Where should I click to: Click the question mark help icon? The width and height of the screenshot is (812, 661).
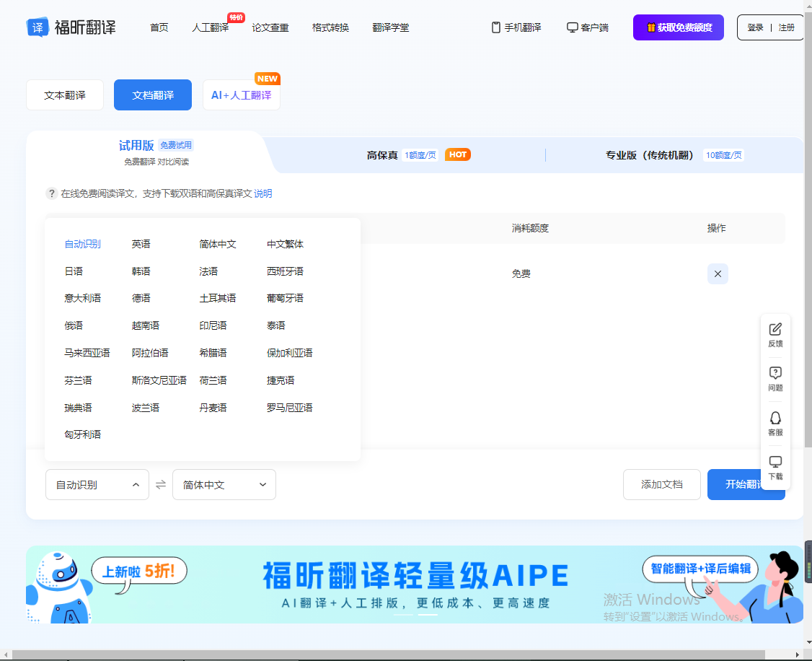[x=51, y=193]
